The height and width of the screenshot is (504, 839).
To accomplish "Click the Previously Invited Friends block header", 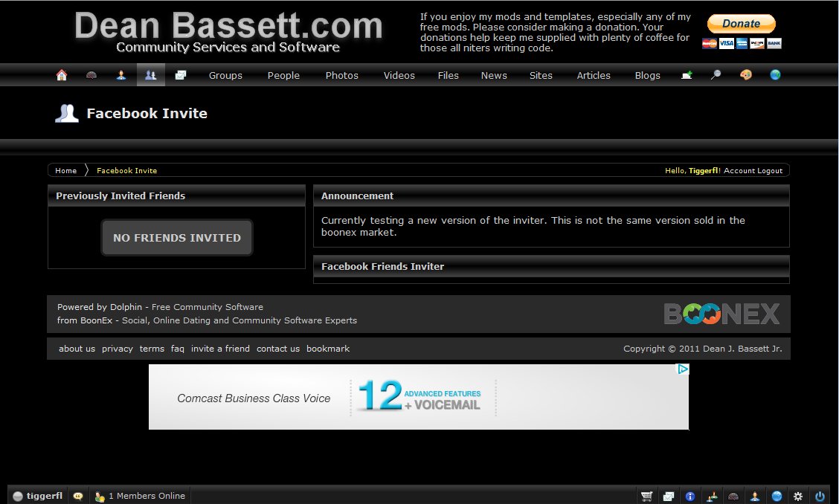I will tap(176, 196).
